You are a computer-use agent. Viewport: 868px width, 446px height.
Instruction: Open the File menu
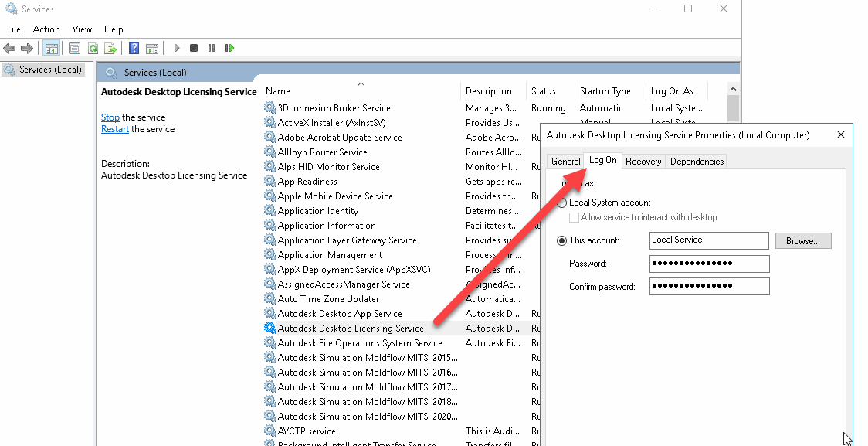coord(14,29)
